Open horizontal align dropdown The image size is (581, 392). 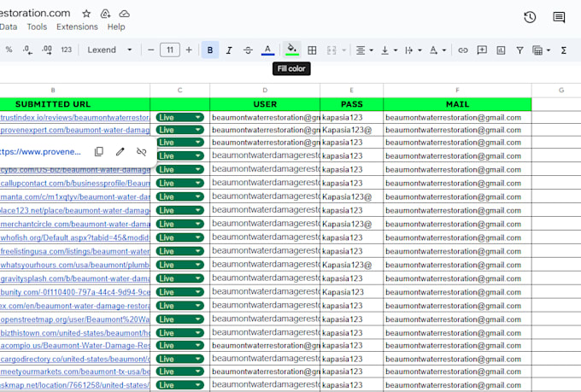click(x=364, y=50)
